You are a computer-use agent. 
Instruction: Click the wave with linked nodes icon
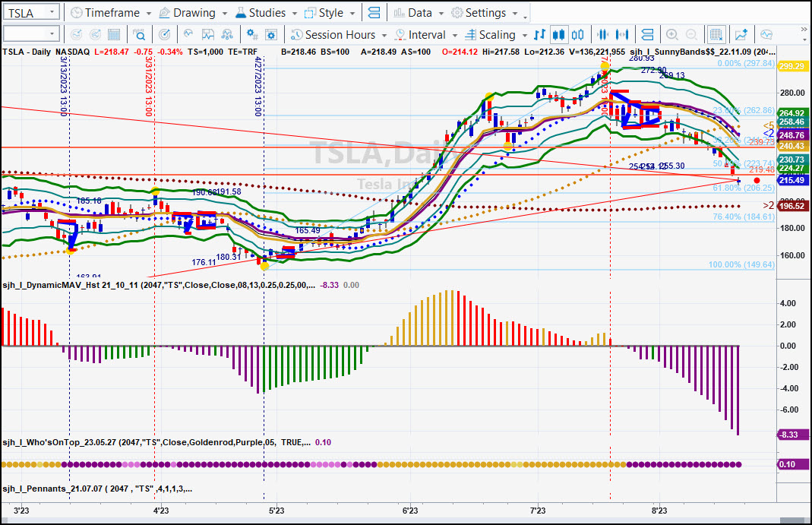(x=227, y=35)
